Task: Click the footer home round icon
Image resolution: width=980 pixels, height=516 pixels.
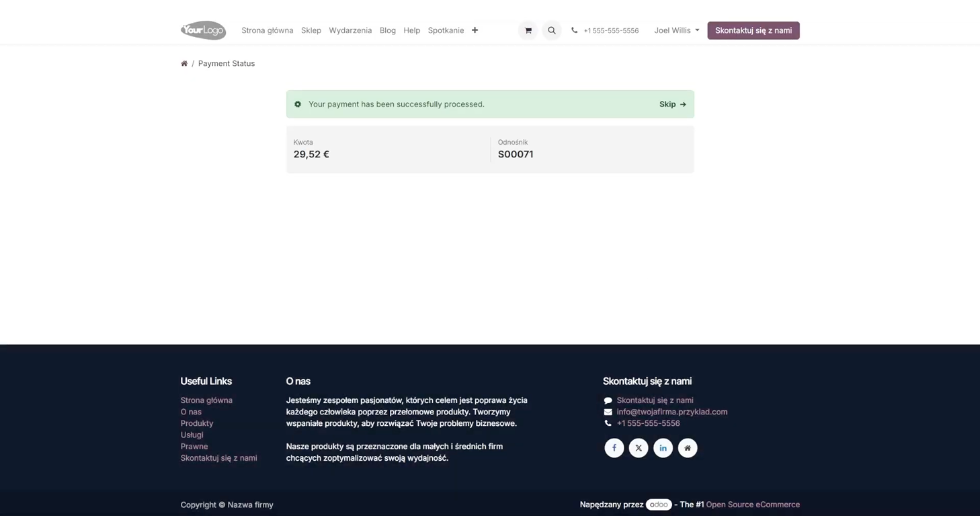Action: tap(688, 448)
